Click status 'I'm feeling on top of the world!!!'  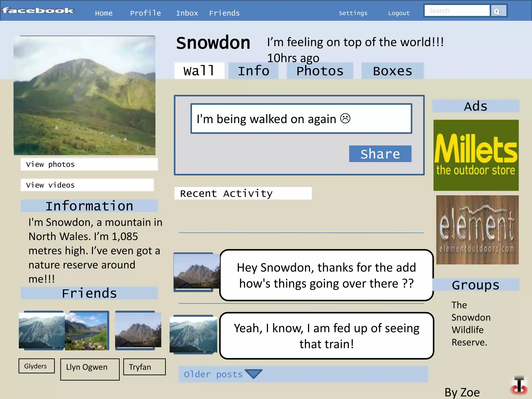[x=355, y=42]
